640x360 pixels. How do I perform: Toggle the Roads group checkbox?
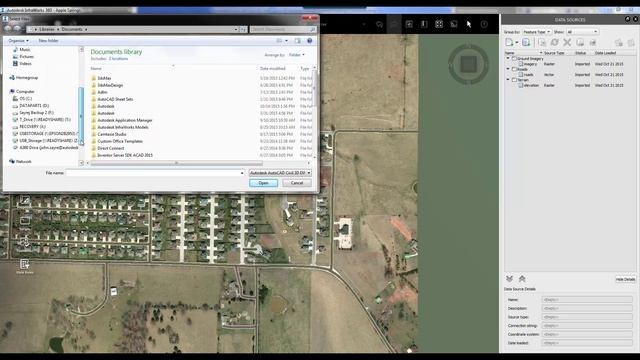[514, 69]
